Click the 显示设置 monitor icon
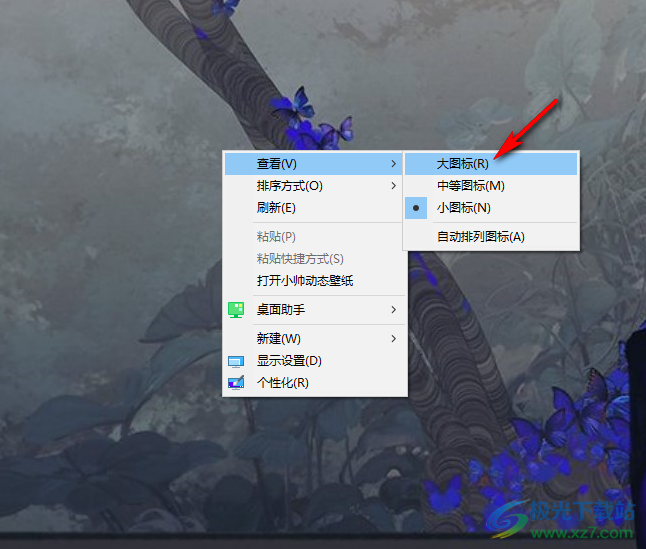The height and width of the screenshot is (549, 646). tap(236, 362)
